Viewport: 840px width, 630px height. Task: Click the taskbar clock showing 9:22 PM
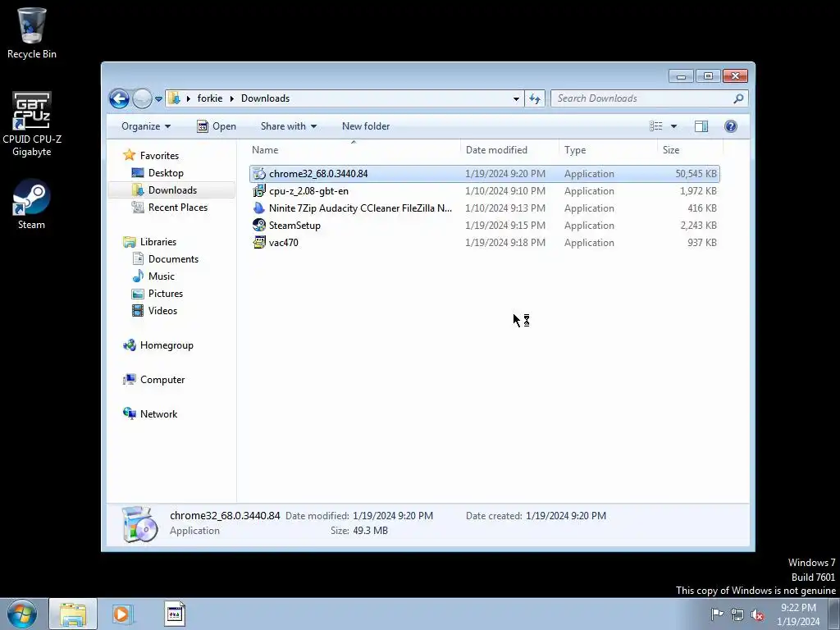(x=798, y=614)
